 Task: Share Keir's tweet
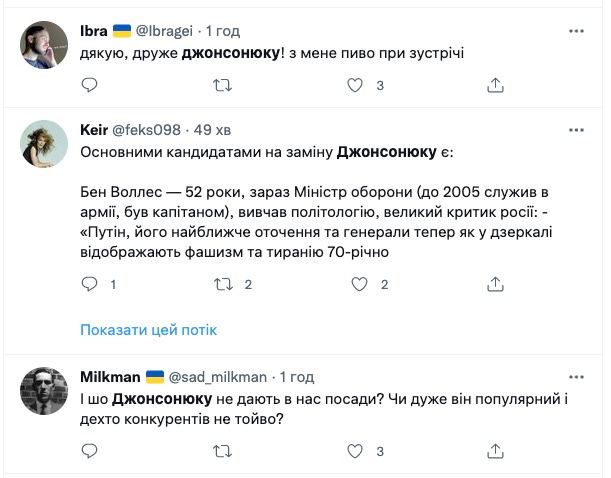(x=495, y=285)
